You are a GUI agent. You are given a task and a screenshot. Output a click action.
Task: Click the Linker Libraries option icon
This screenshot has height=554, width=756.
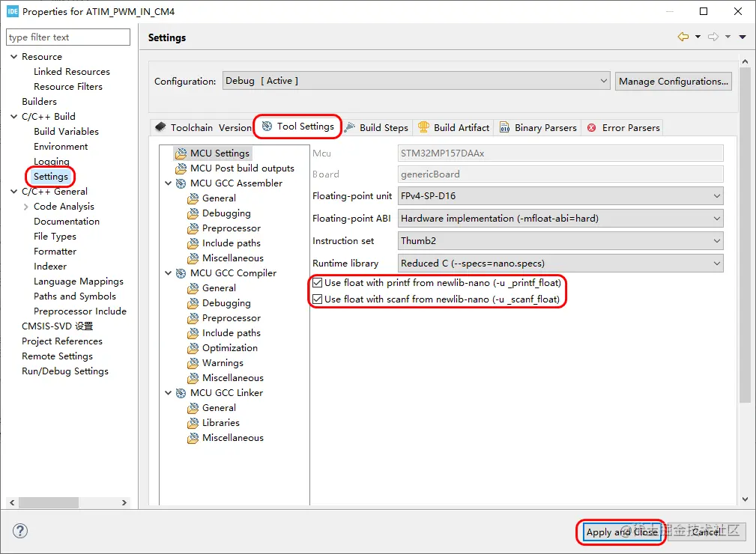point(193,422)
